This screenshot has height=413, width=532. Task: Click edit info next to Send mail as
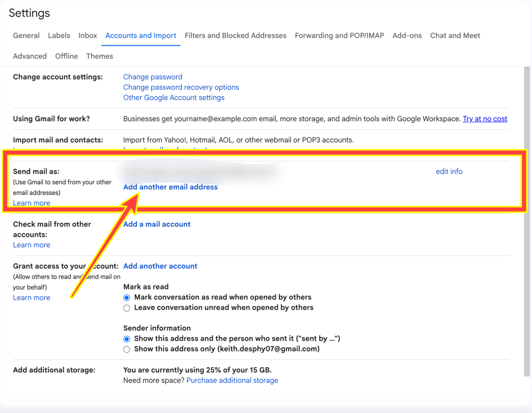448,171
